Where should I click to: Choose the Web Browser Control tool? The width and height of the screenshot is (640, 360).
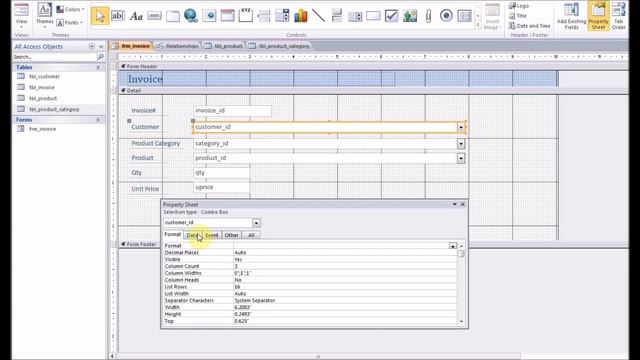[x=209, y=16]
